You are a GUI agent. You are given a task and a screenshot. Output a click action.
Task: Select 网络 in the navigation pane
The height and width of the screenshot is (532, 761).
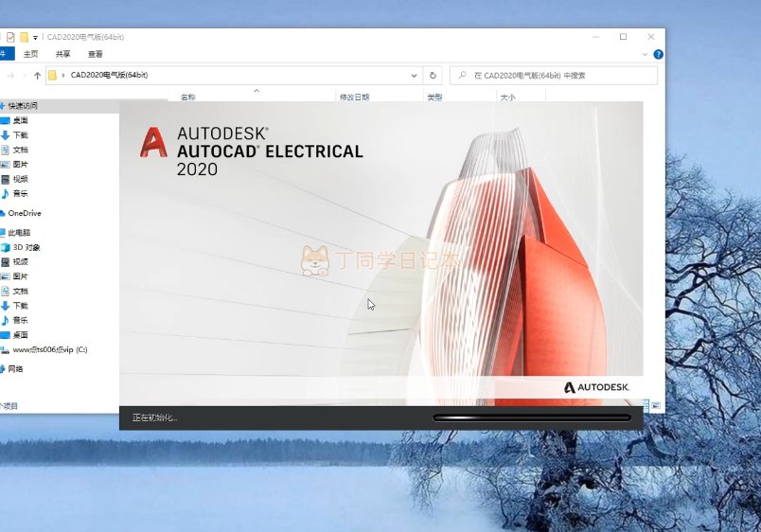coord(15,369)
